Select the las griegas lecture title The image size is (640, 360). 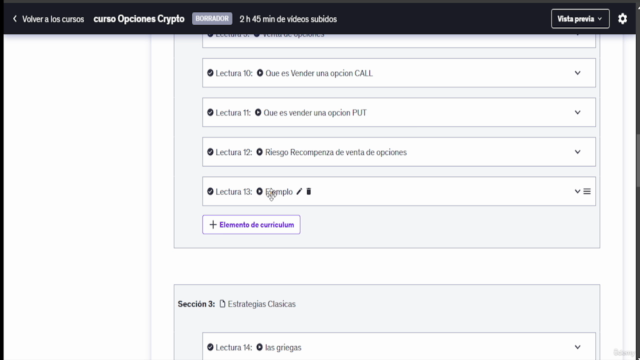(x=283, y=348)
